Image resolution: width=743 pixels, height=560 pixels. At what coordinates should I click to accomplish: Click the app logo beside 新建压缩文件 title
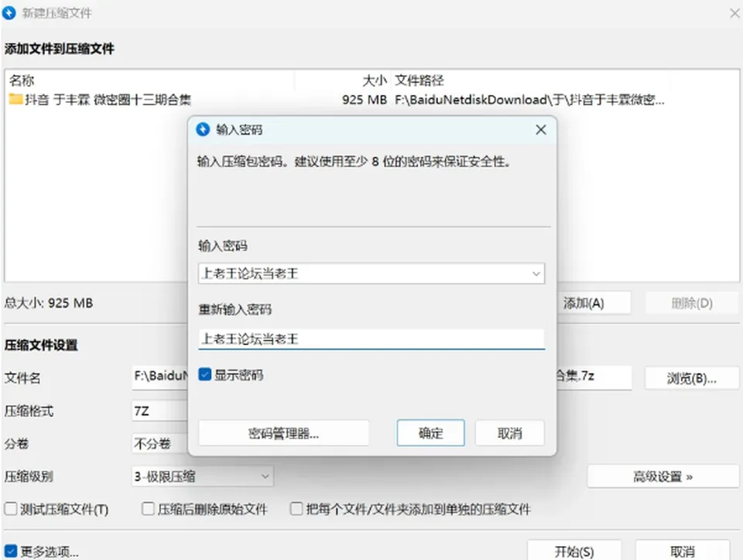(x=9, y=13)
